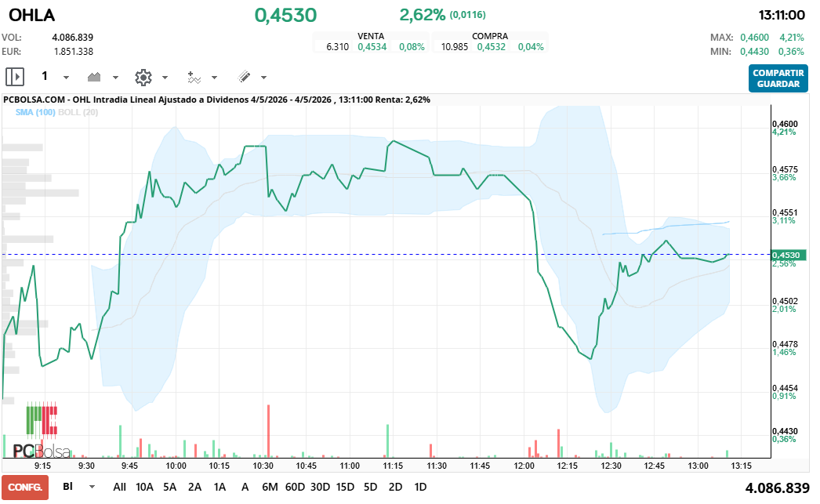Select the 6M time range
820x504 pixels.
[x=270, y=488]
